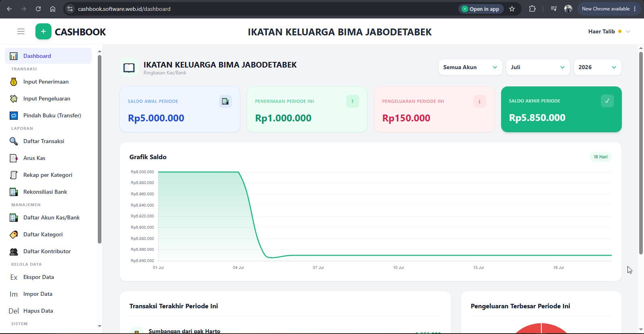This screenshot has width=644, height=334.
Task: Click the Sumbangan dari pak Harto transaction
Action: [184, 331]
